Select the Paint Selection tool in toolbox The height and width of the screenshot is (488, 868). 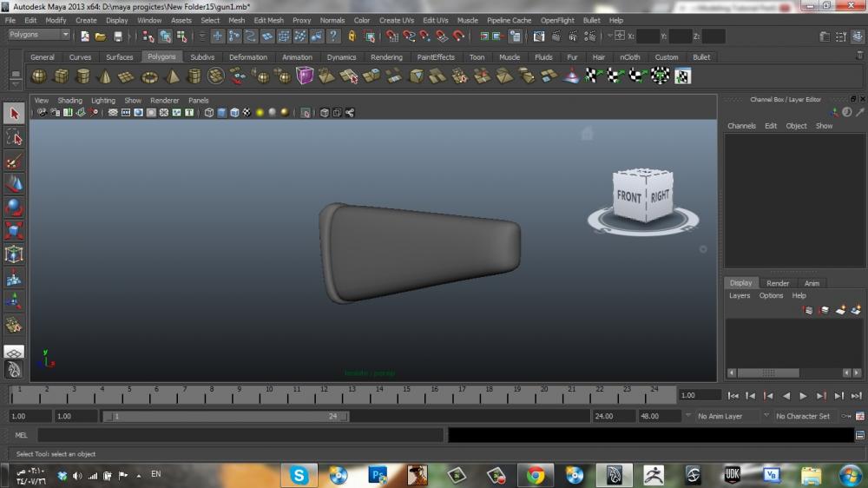[14, 162]
